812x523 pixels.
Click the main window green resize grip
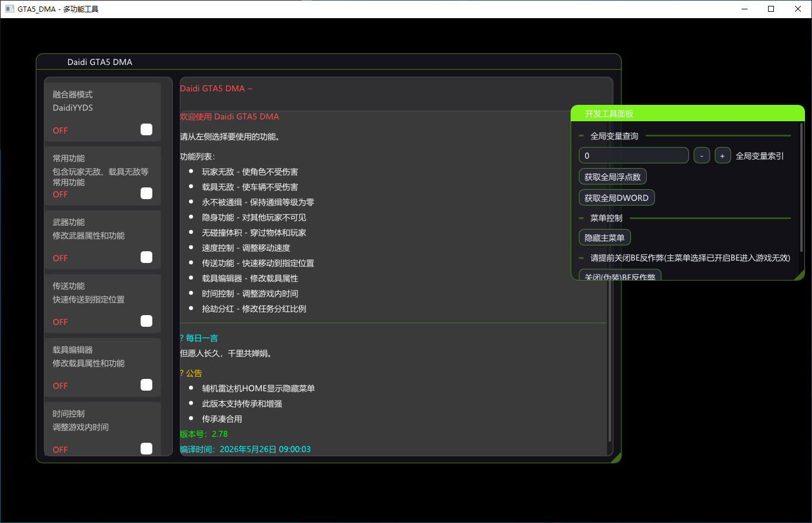pos(616,458)
